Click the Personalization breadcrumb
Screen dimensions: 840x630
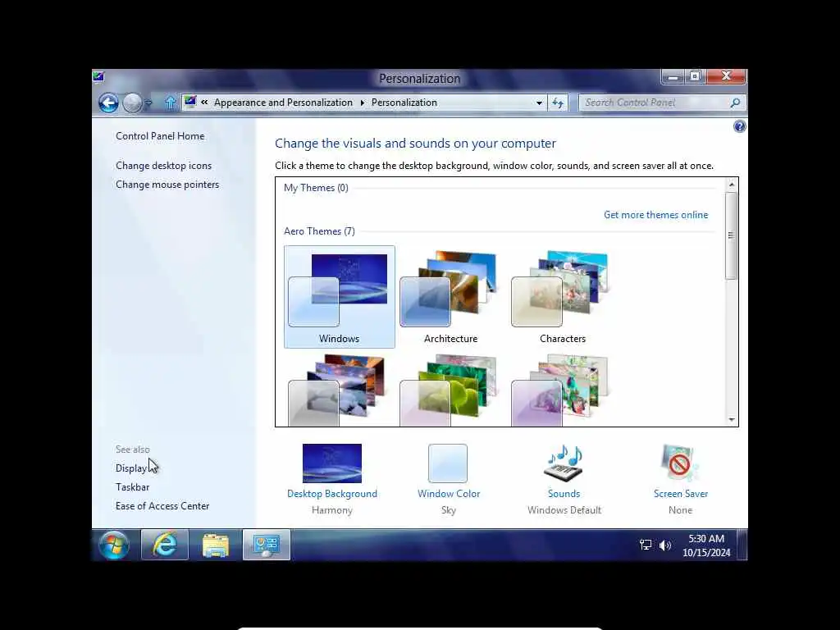[x=404, y=103]
